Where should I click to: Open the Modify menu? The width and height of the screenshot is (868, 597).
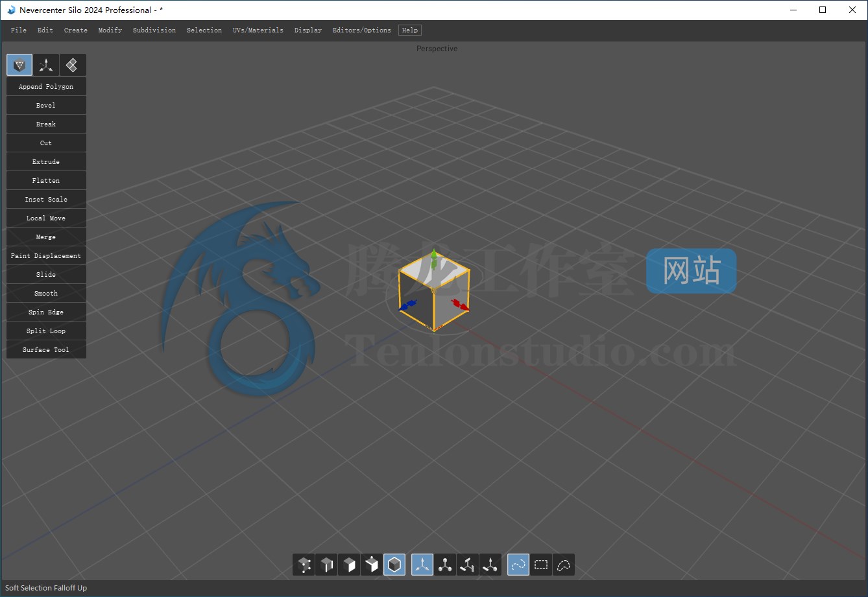click(110, 30)
